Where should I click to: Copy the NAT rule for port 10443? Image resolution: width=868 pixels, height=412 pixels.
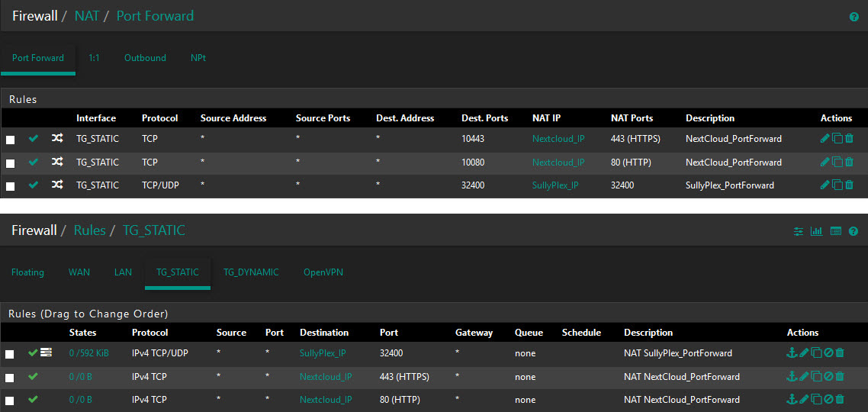[837, 139]
